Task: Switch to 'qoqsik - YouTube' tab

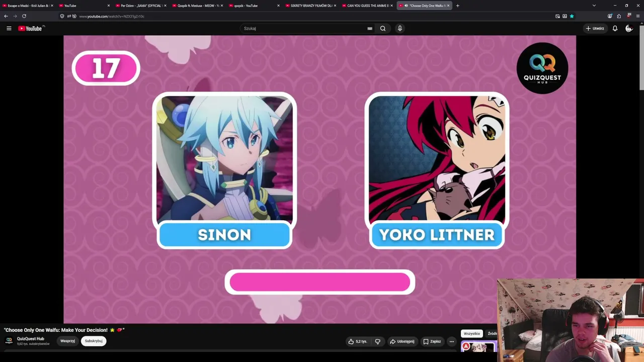Action: [x=254, y=6]
